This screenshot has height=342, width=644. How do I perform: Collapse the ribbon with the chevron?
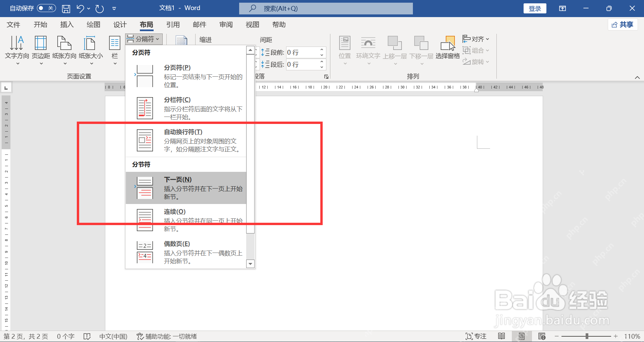coord(637,77)
